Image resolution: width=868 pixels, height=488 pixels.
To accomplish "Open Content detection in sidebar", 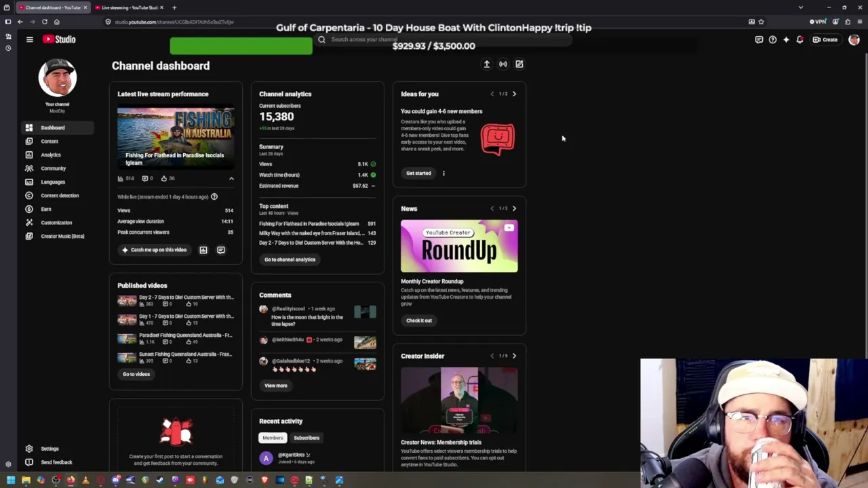I will click(57, 195).
